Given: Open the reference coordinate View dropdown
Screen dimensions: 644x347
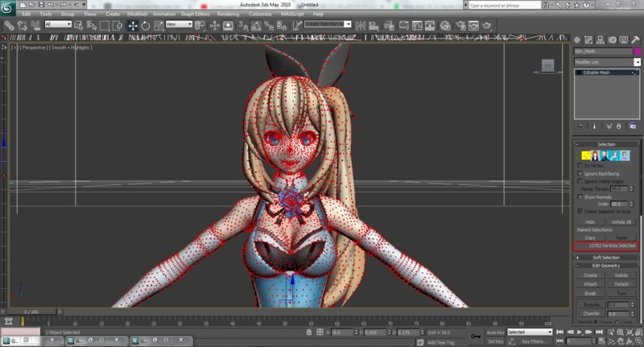Looking at the screenshot, I should click(179, 24).
